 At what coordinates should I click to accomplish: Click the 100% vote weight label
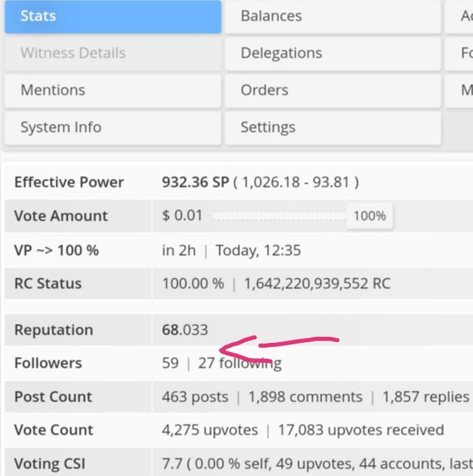(370, 216)
